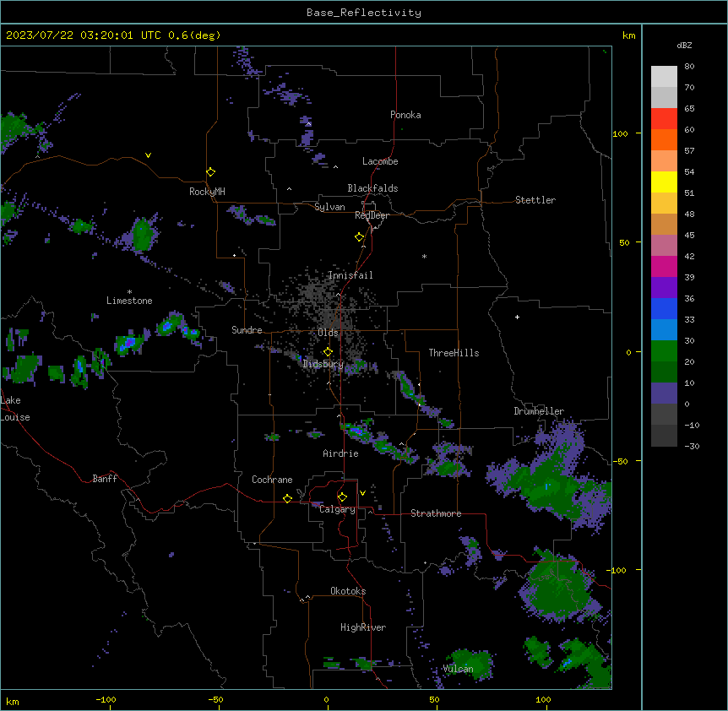728x711 pixels.
Task: Click the green 30 dBZ legend swatch
Action: (x=664, y=351)
